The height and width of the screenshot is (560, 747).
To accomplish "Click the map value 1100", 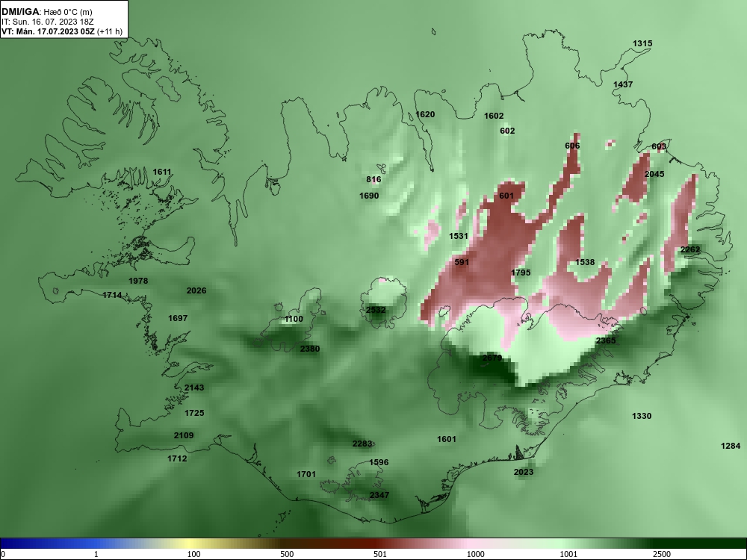I will click(x=294, y=319).
